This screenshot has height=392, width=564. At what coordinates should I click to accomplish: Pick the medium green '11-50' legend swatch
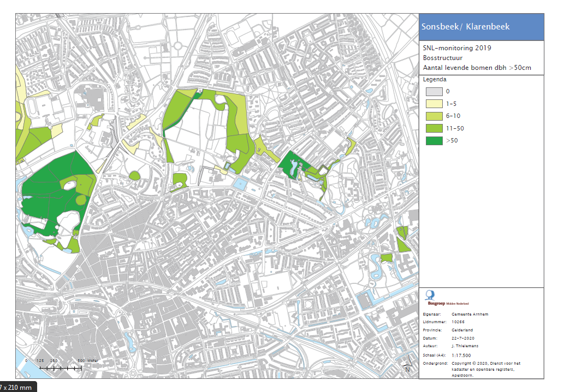click(x=434, y=128)
